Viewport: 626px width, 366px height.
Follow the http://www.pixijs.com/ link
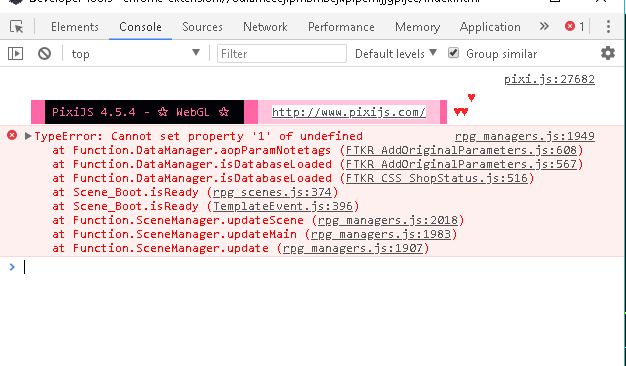pos(349,112)
